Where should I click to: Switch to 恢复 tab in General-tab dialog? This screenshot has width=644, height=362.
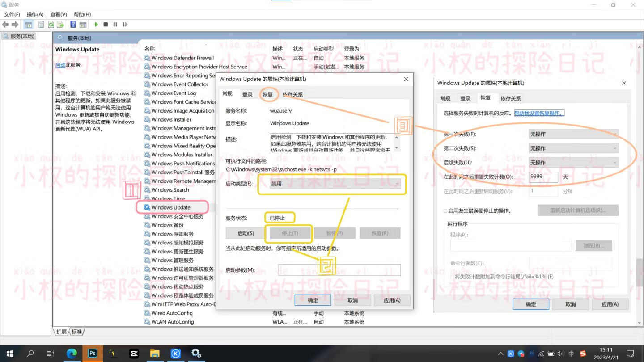(267, 94)
